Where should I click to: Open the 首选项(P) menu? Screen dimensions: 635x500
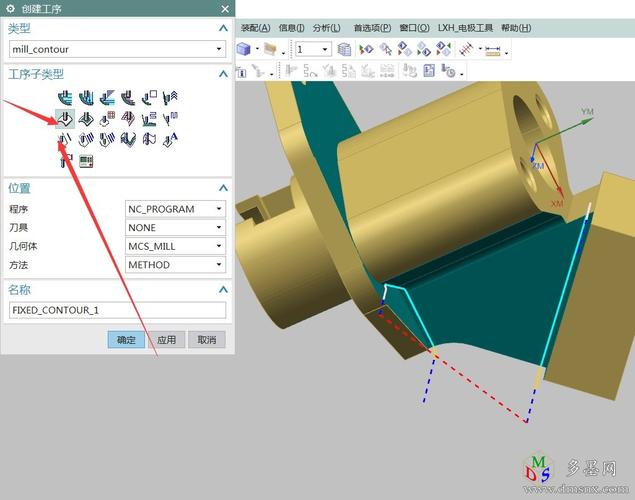[x=372, y=28]
